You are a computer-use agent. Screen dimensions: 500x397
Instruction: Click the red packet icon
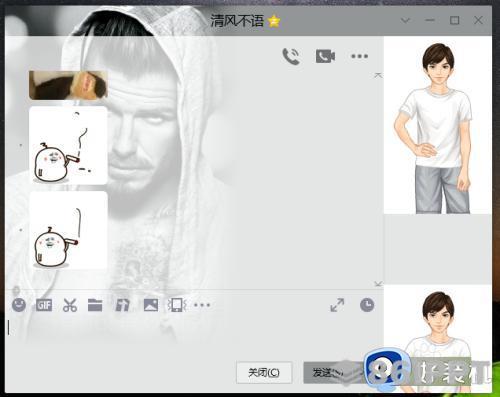tap(122, 305)
